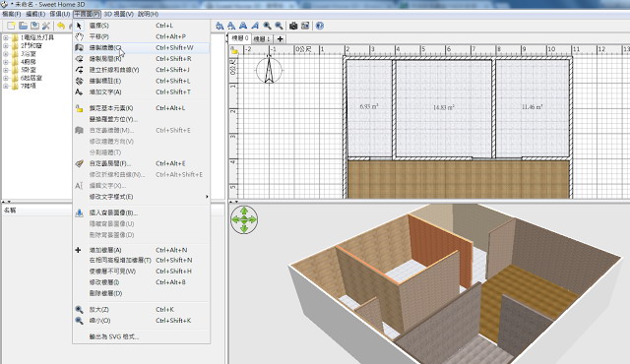Screen dimensions: 630x364
Task: Click the yellow Undo arrow icon
Action: click(61, 26)
